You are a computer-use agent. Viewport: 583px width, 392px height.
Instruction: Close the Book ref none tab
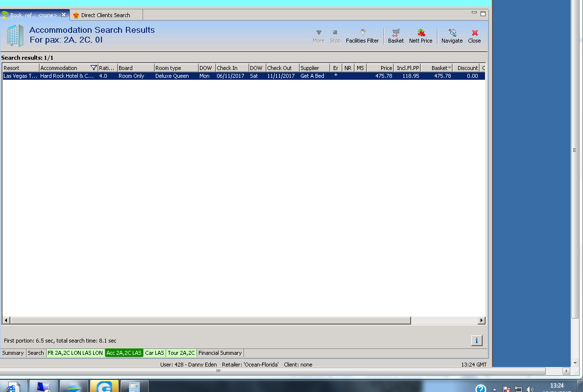pos(64,15)
